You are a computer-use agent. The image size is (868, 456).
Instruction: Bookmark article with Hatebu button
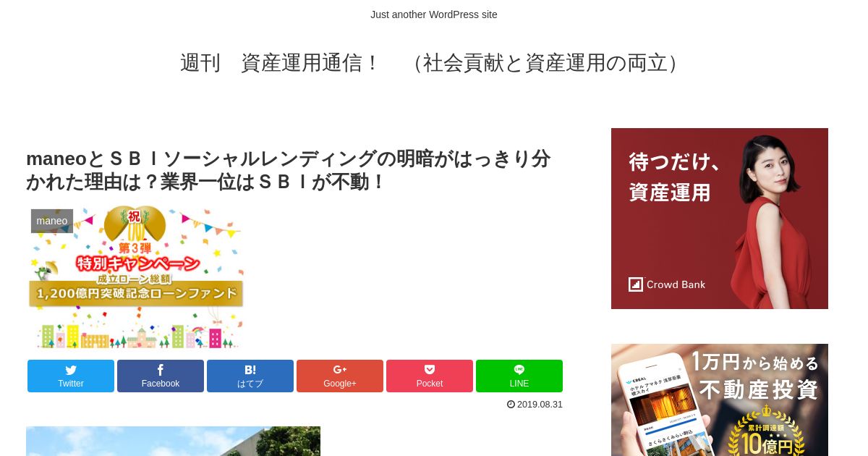250,376
